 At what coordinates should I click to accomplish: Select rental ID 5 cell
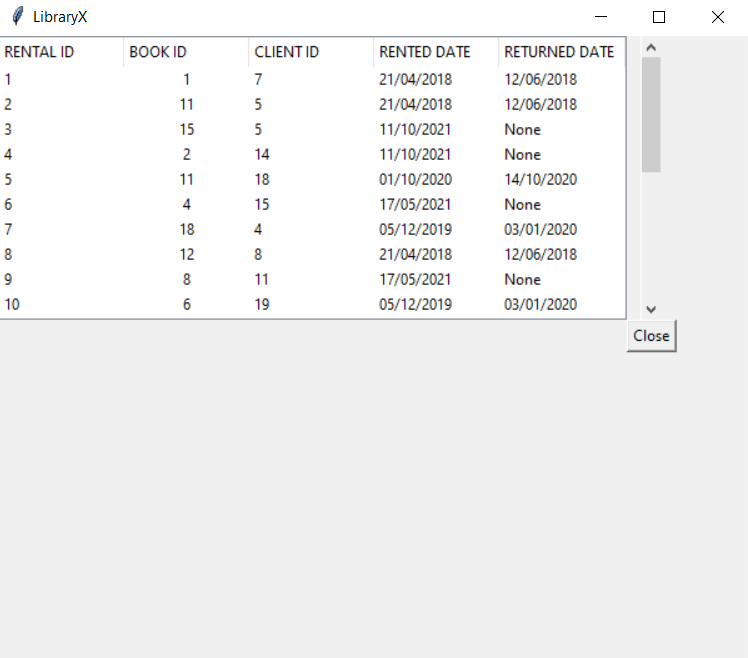point(8,179)
